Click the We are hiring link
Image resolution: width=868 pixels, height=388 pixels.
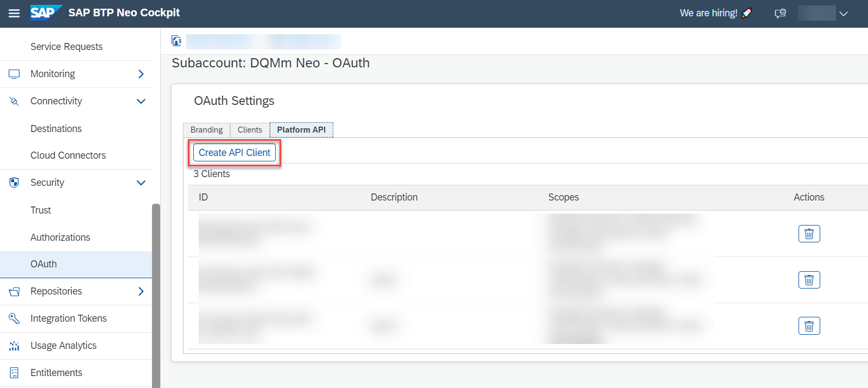click(715, 13)
